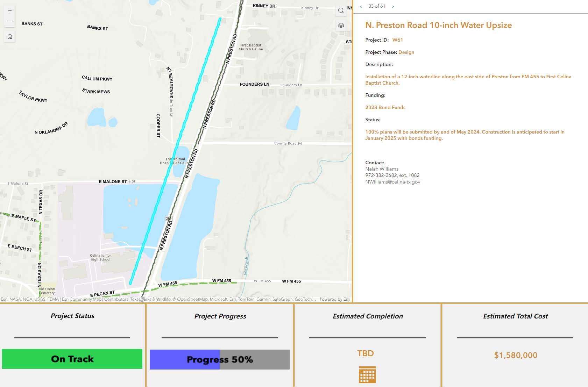Open the map search tool

point(341,10)
